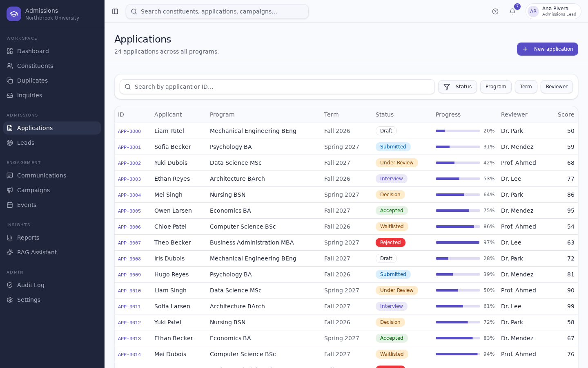Click the Inquiries inbox icon
Viewport: 588px width, 368px height.
point(10,95)
